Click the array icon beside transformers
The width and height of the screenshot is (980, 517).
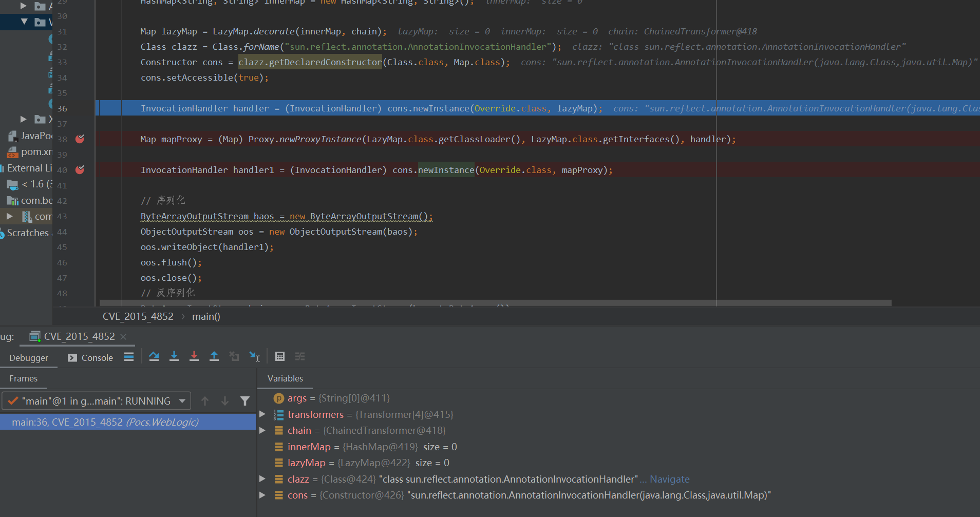coord(279,414)
